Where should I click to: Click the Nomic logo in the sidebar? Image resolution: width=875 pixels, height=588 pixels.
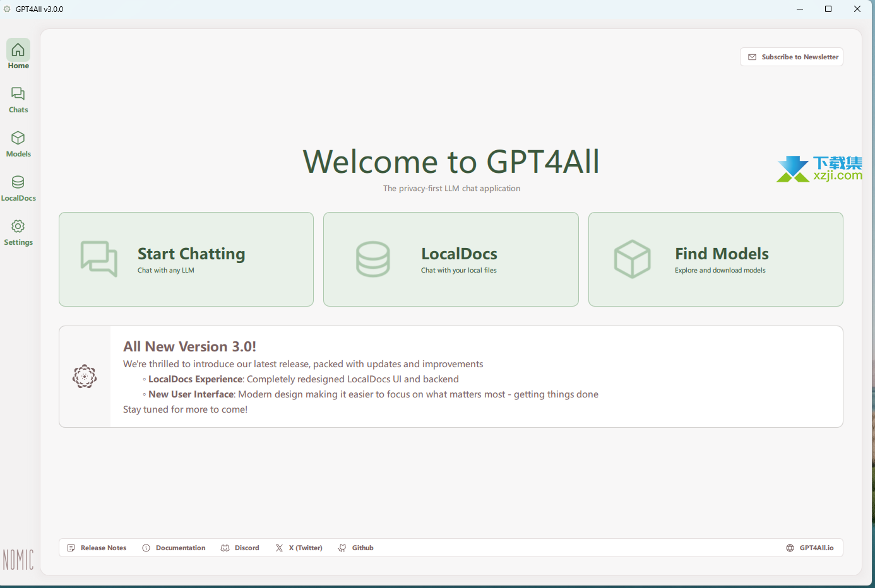18,559
